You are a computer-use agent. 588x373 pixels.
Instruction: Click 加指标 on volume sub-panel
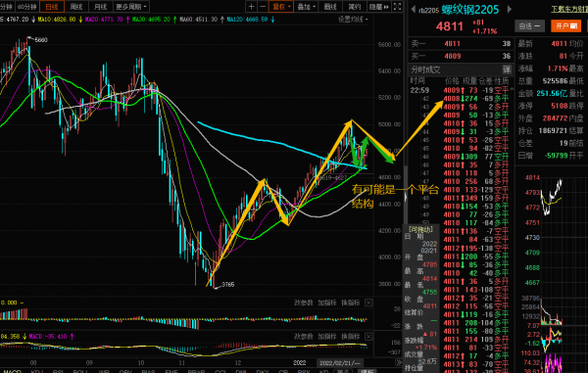click(327, 303)
